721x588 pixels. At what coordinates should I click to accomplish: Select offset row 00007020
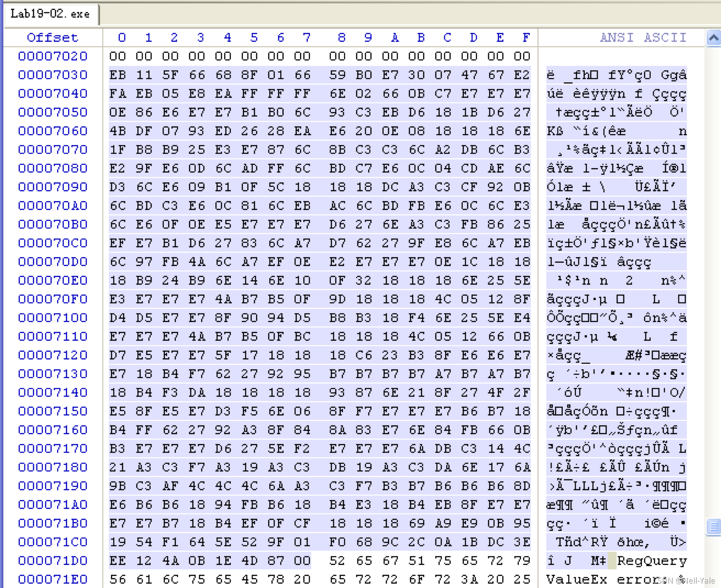[x=53, y=56]
